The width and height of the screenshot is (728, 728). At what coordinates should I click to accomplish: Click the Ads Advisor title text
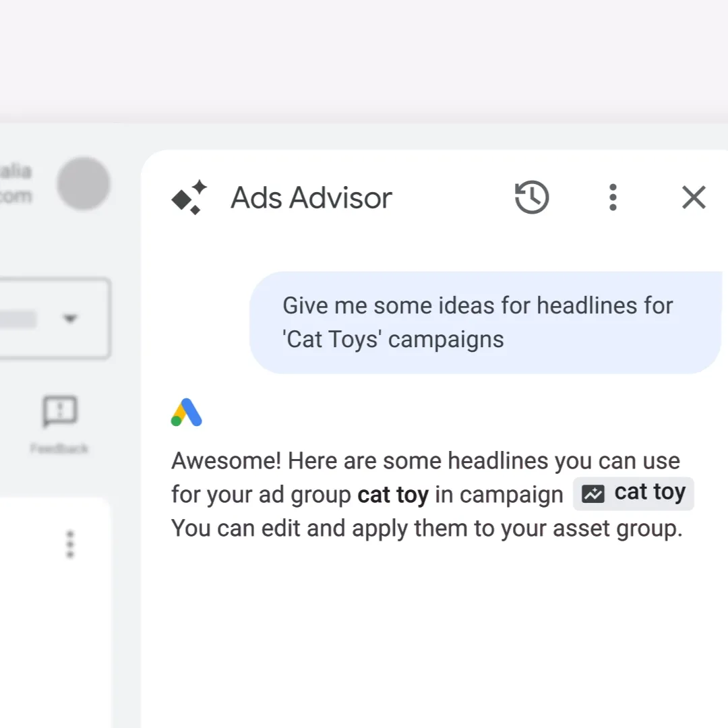(311, 198)
